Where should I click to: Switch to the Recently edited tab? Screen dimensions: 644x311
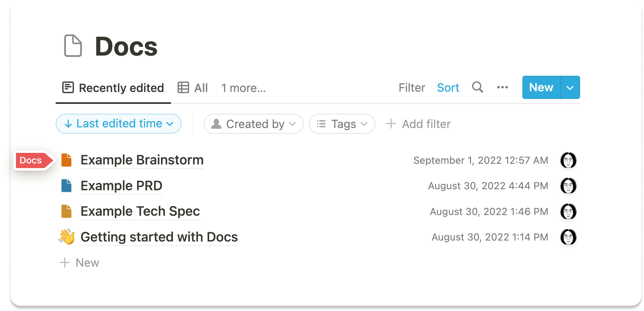point(113,88)
